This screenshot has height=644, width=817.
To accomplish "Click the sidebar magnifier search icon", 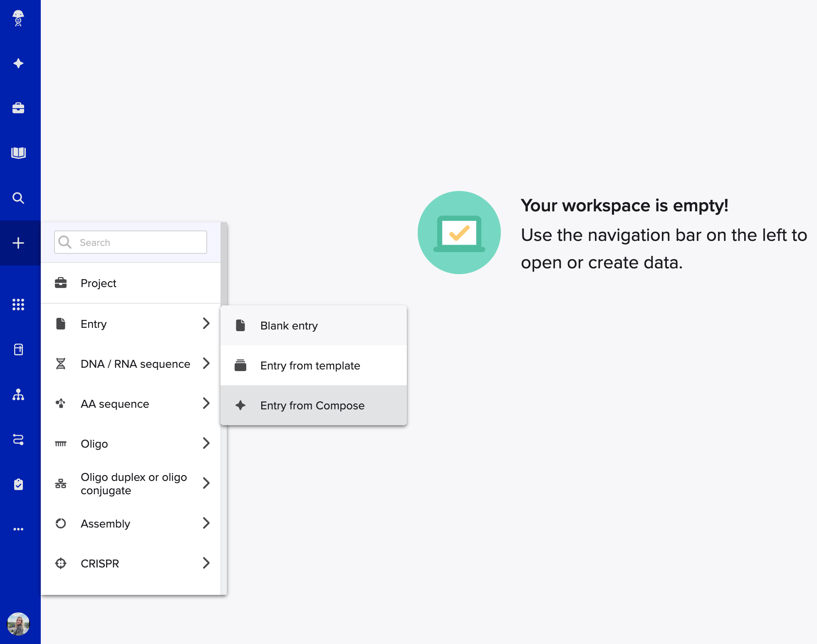I will [18, 198].
